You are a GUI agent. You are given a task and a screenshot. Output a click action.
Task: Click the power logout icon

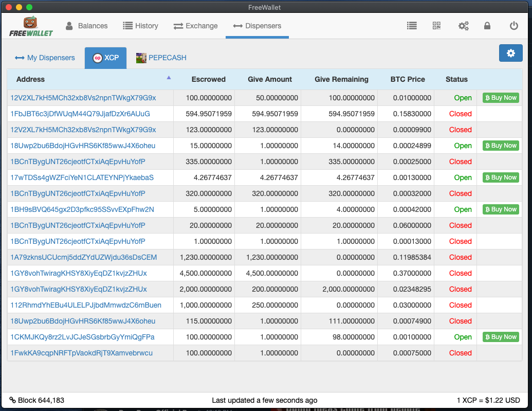(513, 26)
